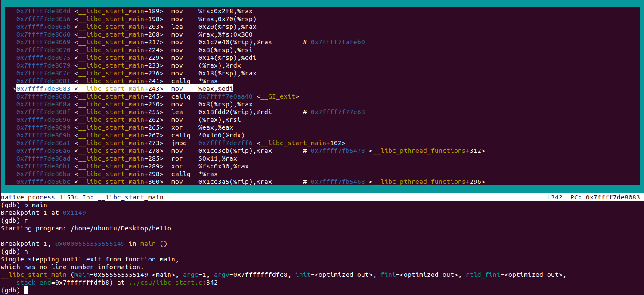Image resolution: width=644 pixels, height=295 pixels.
Task: Click the address 0x0000555555555149 in the breakpoint hit line
Action: click(90, 244)
